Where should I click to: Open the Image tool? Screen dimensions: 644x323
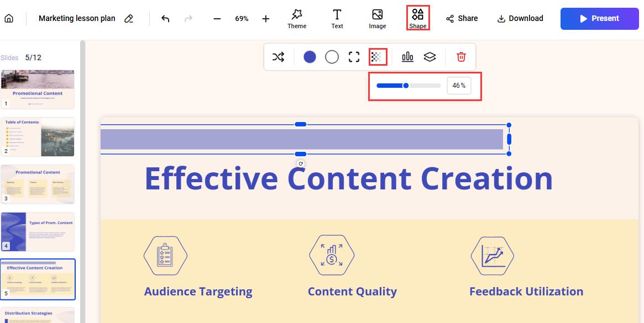tap(378, 18)
